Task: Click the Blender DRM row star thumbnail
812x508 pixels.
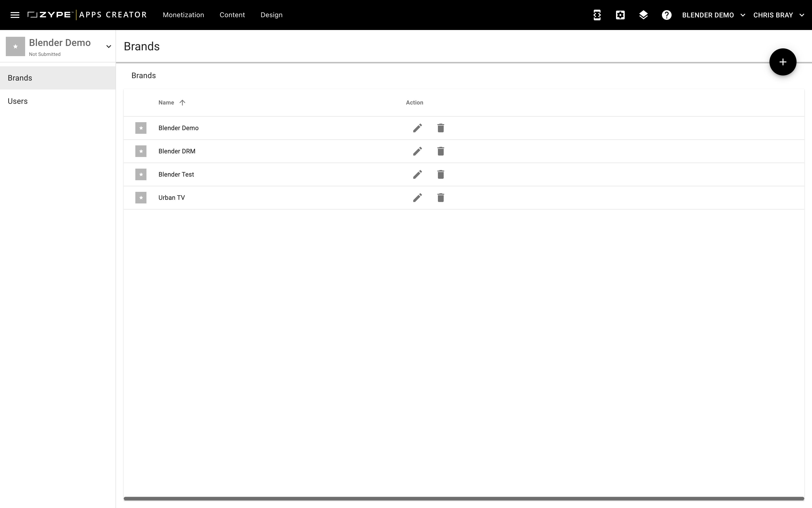Action: point(141,151)
